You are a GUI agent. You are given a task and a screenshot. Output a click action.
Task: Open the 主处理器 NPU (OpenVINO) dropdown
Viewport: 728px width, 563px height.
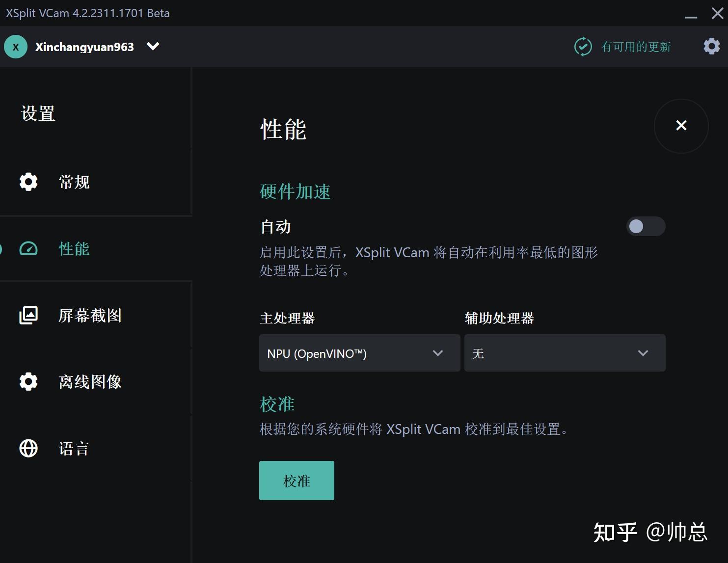tap(360, 353)
